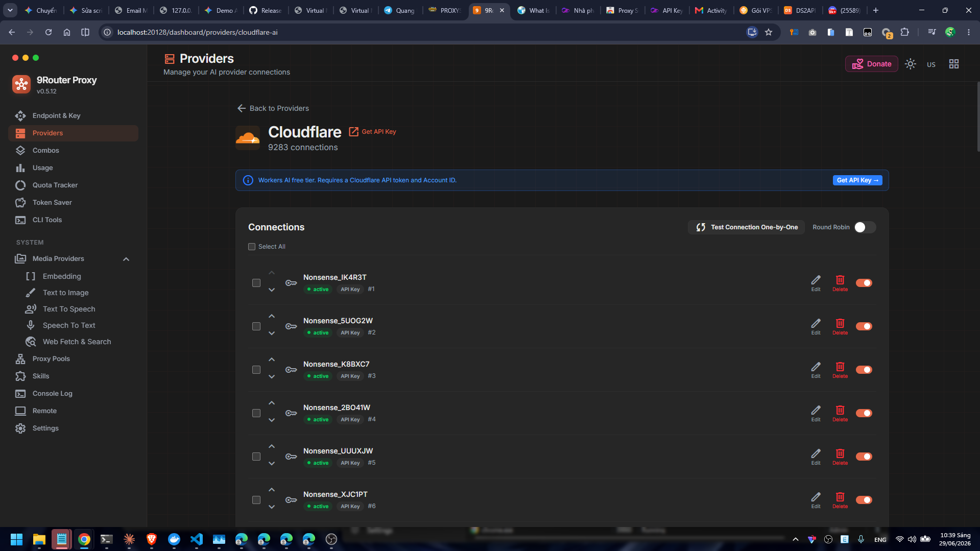The image size is (980, 551).
Task: Click the Donate button
Action: [x=872, y=64]
